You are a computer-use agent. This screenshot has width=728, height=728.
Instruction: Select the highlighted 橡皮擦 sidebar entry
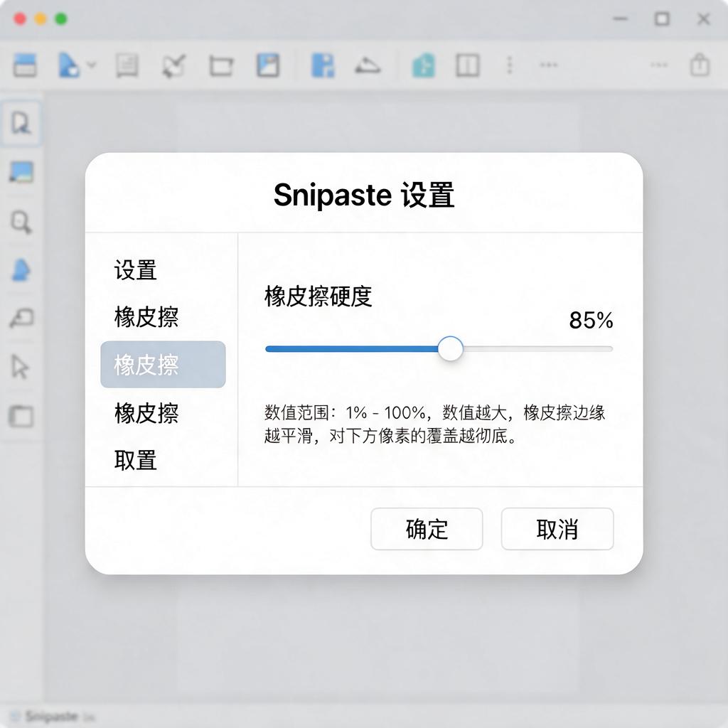(163, 365)
